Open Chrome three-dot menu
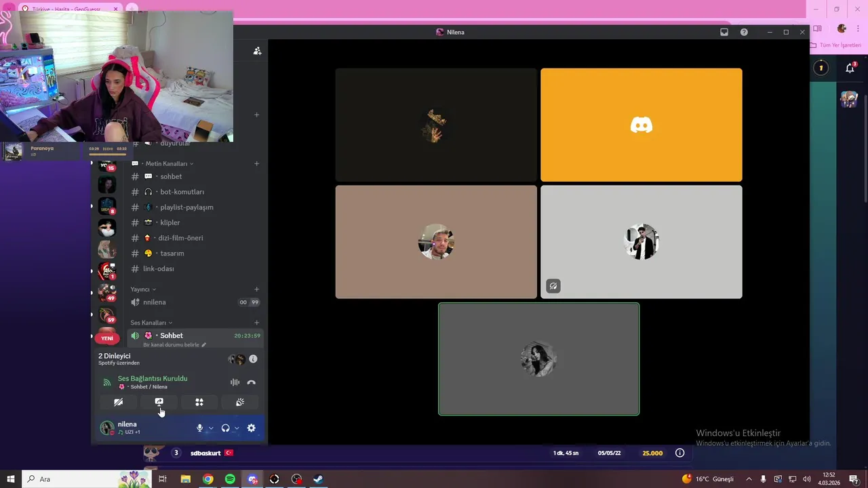Screen dimensions: 868x488 (859, 28)
